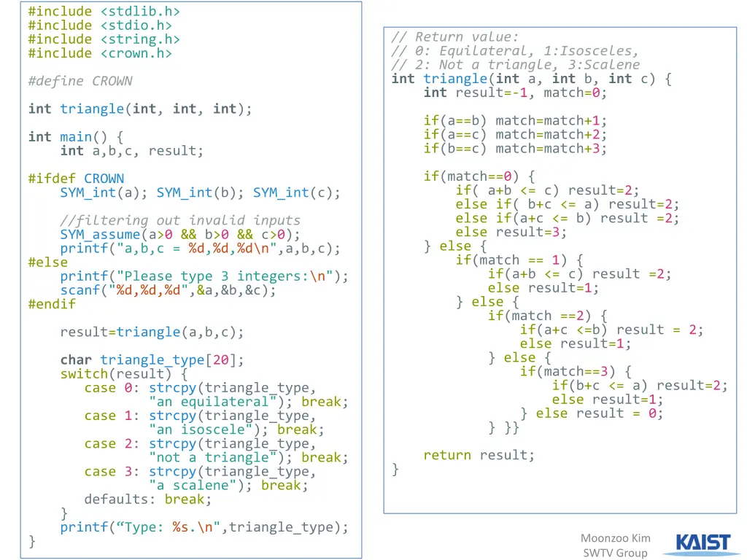Click the "SYM_int(c);" call
This screenshot has width=747, height=560.
click(x=296, y=192)
